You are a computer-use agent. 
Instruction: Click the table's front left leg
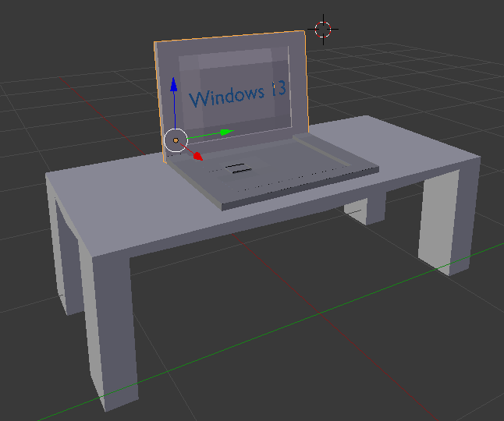[x=111, y=331]
